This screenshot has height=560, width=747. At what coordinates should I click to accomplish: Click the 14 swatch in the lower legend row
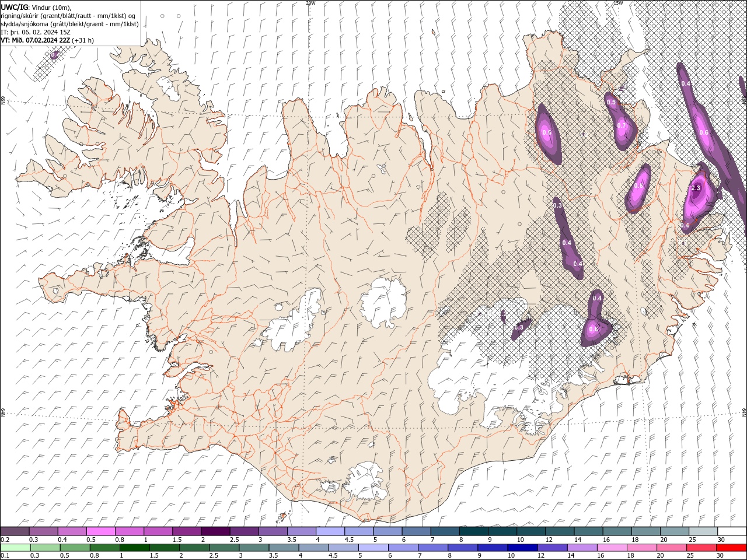coord(582,548)
